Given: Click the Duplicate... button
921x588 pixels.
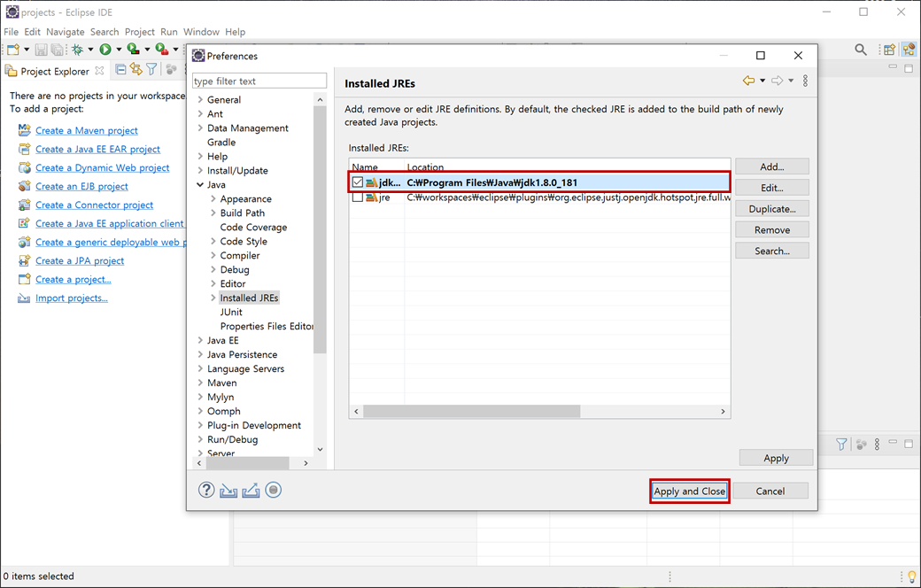Looking at the screenshot, I should tap(772, 209).
